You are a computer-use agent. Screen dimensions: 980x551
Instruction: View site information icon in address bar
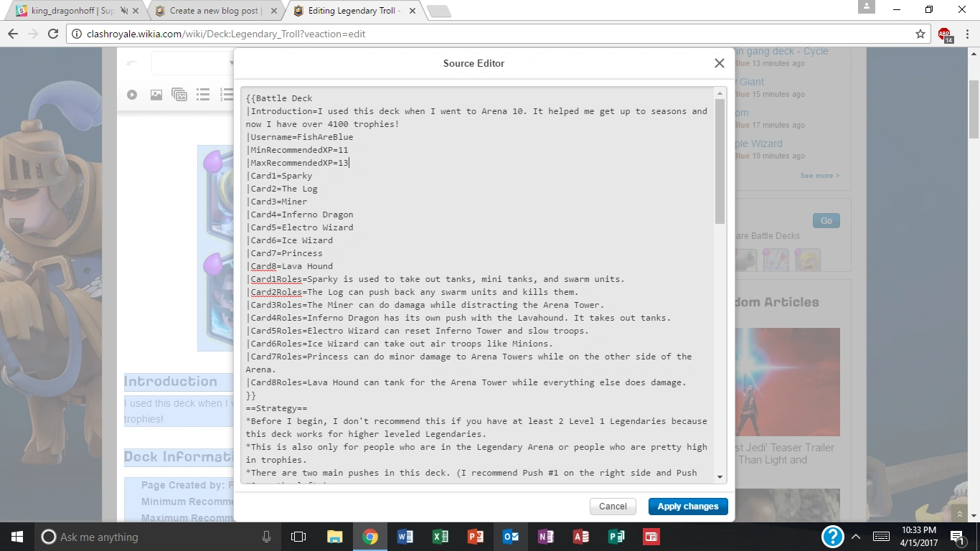tap(77, 34)
